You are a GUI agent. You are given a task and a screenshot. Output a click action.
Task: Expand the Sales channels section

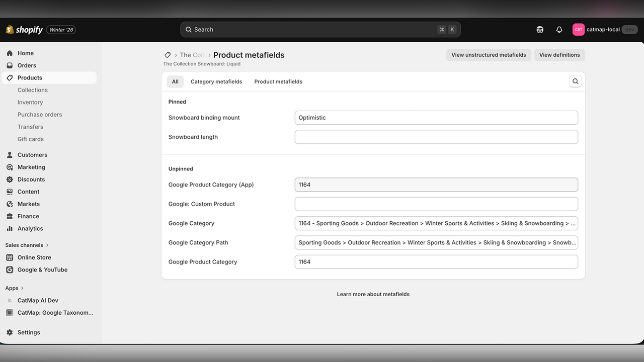point(27,245)
